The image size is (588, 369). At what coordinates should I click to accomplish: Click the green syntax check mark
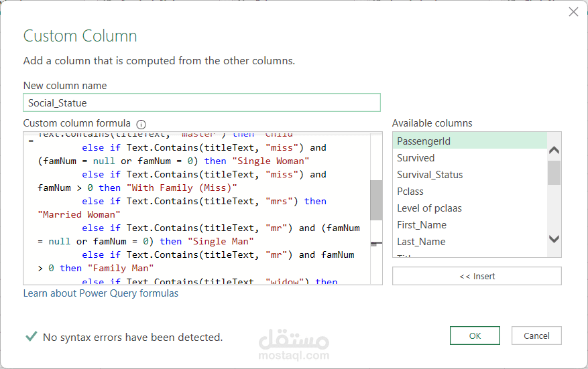pyautogui.click(x=31, y=336)
